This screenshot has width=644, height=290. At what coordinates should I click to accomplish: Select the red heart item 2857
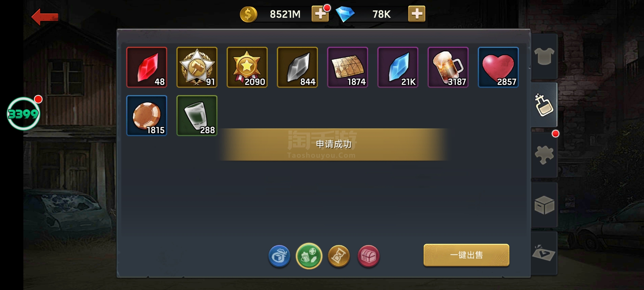498,67
